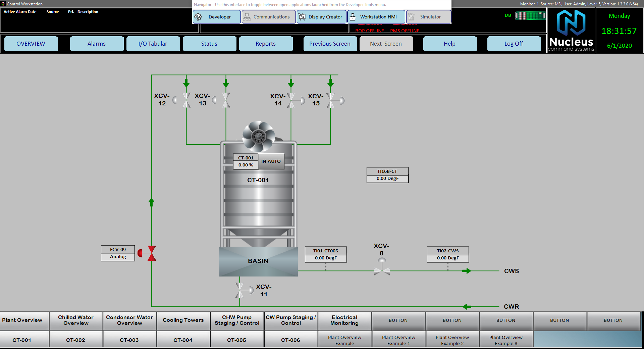The width and height of the screenshot is (644, 349).
Task: Click the XCV-13 valve symbol
Action: tap(225, 100)
